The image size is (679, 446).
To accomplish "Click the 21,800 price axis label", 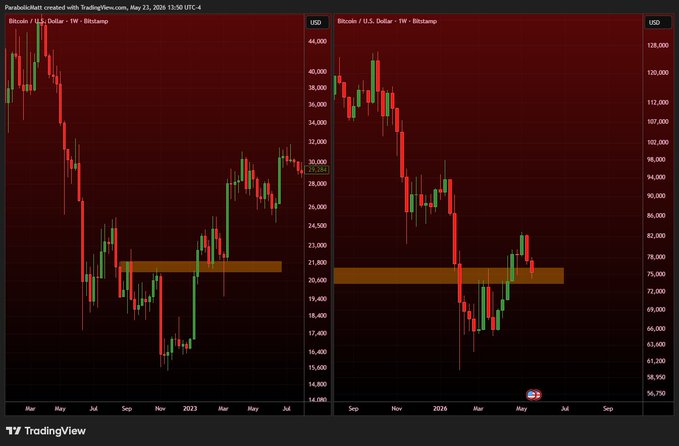I will tap(317, 263).
